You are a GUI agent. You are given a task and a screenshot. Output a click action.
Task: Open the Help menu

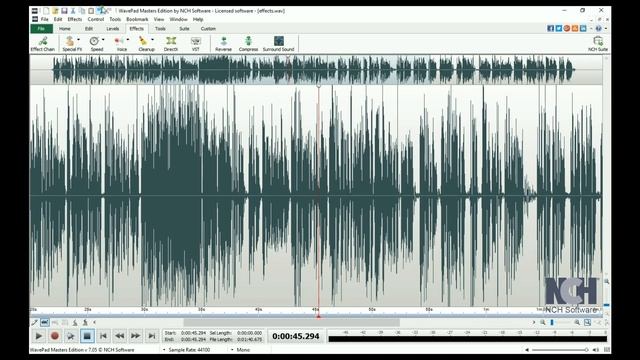[x=198, y=19]
